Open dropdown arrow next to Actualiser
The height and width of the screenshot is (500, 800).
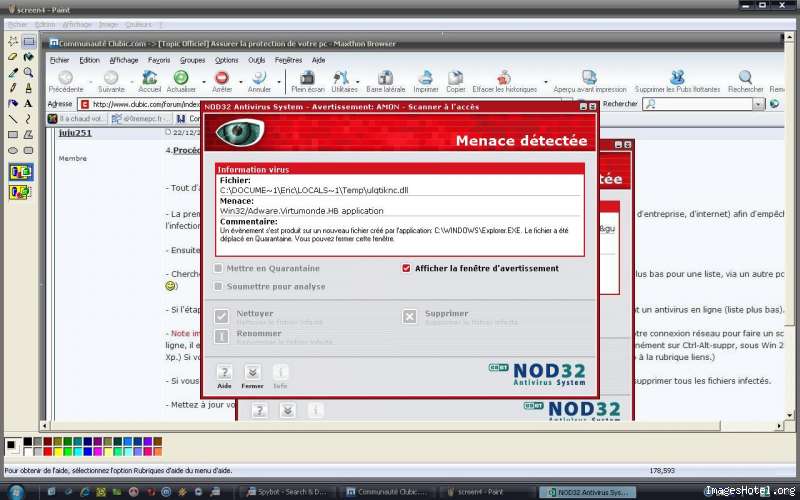203,81
